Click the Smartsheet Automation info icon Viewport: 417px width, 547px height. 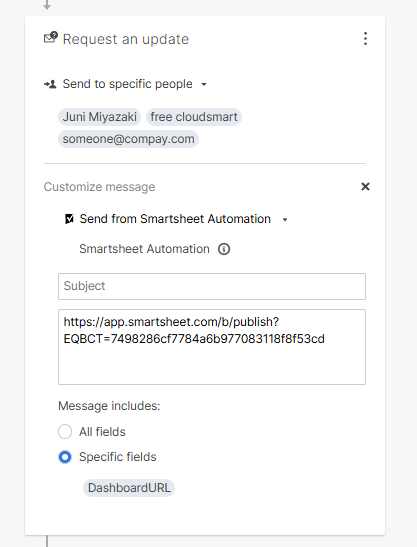coord(224,249)
